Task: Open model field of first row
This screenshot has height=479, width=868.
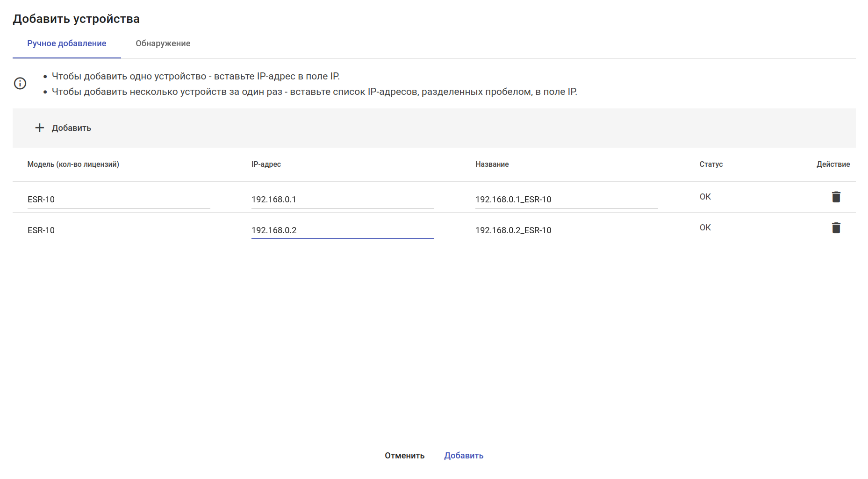Action: [x=119, y=200]
